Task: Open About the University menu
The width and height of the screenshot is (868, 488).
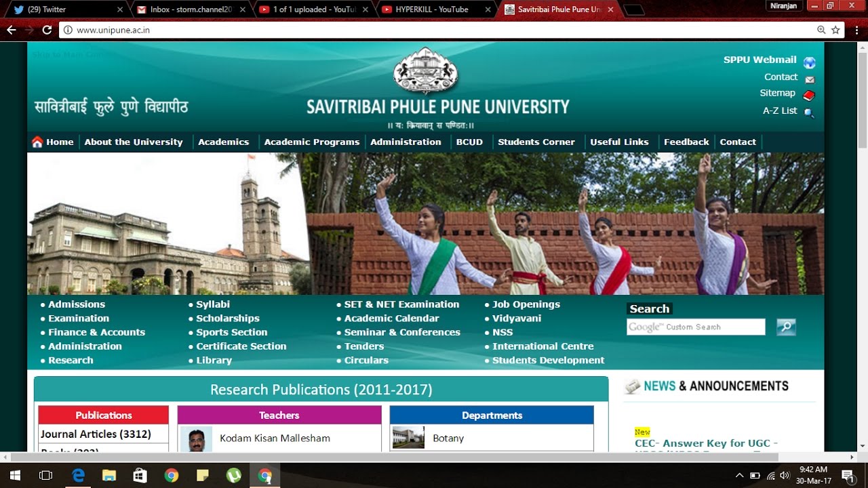Action: point(134,142)
